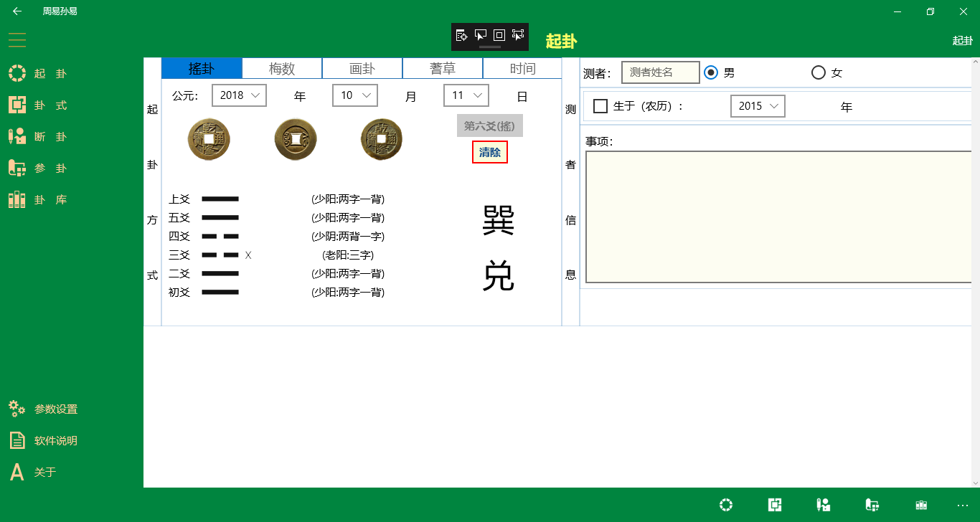The width and height of the screenshot is (980, 522).
Task: Open 参卦 from the left sidebar icon
Action: coord(17,169)
